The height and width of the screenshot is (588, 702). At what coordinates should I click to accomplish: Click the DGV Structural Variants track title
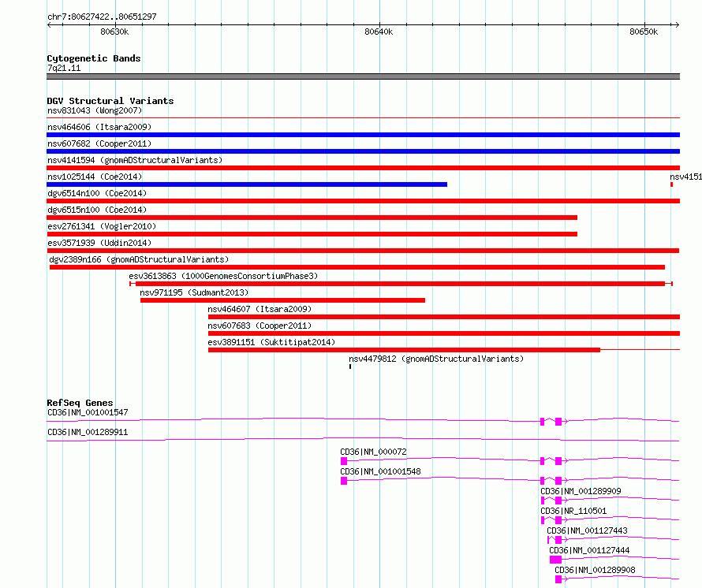point(110,101)
